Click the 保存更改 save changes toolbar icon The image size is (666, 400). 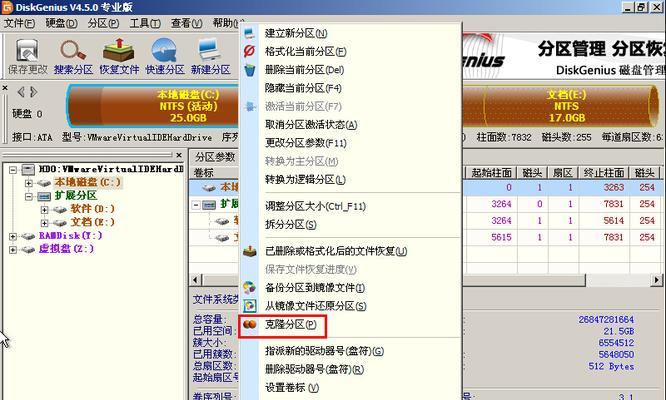pyautogui.click(x=28, y=56)
